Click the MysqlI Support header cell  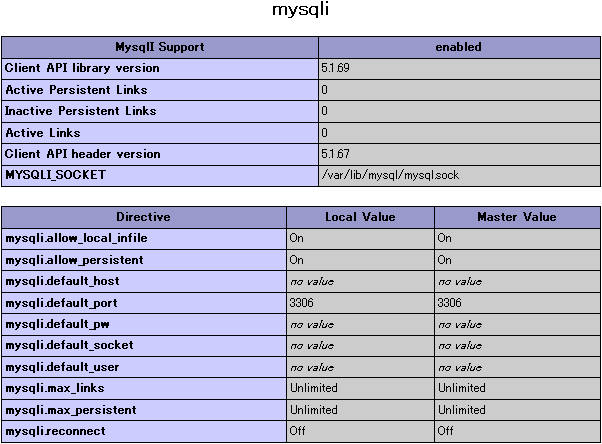pos(160,47)
